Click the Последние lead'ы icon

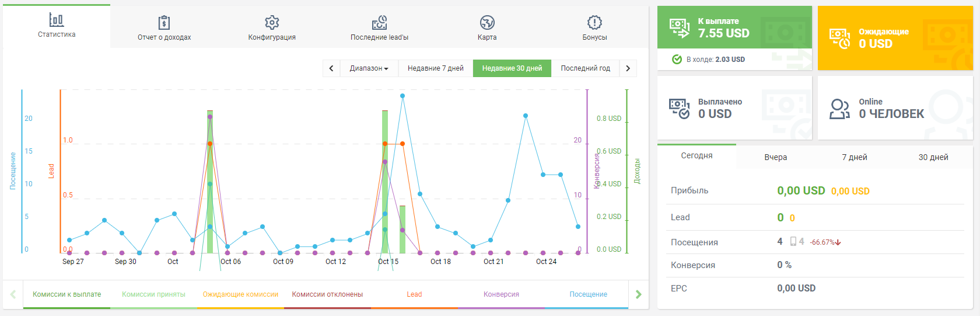[x=379, y=23]
